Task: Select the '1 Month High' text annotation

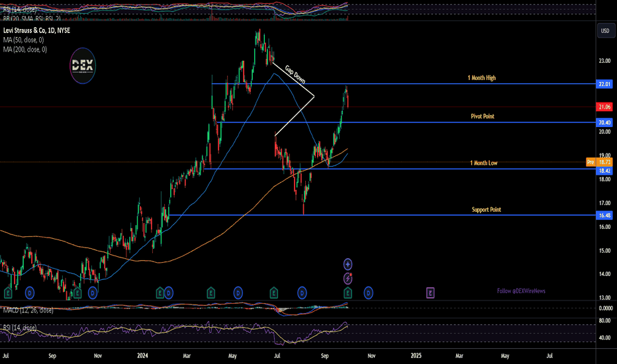Action: (482, 78)
